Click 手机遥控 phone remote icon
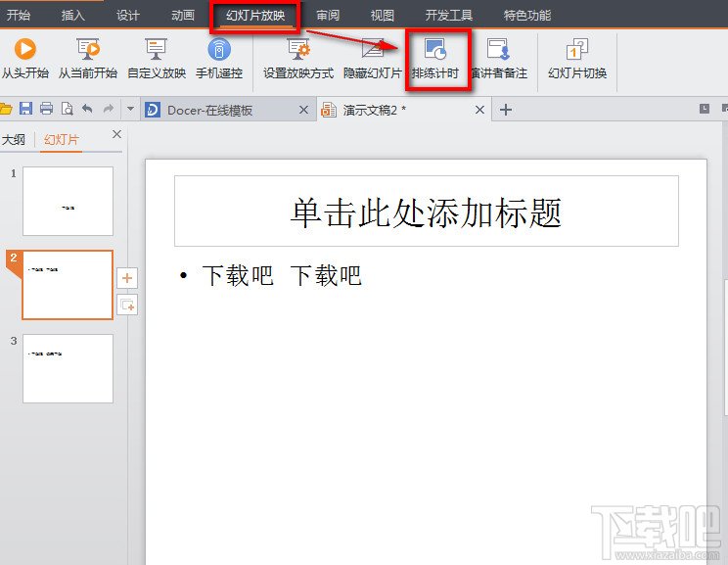This screenshot has height=565, width=728. [x=219, y=49]
